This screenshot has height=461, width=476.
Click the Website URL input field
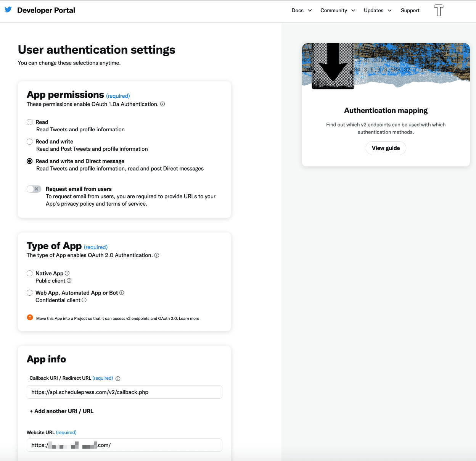click(x=124, y=445)
